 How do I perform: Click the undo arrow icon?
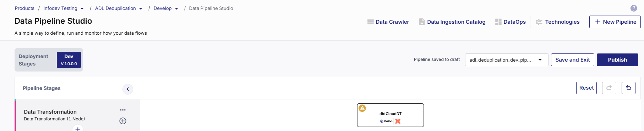628,88
